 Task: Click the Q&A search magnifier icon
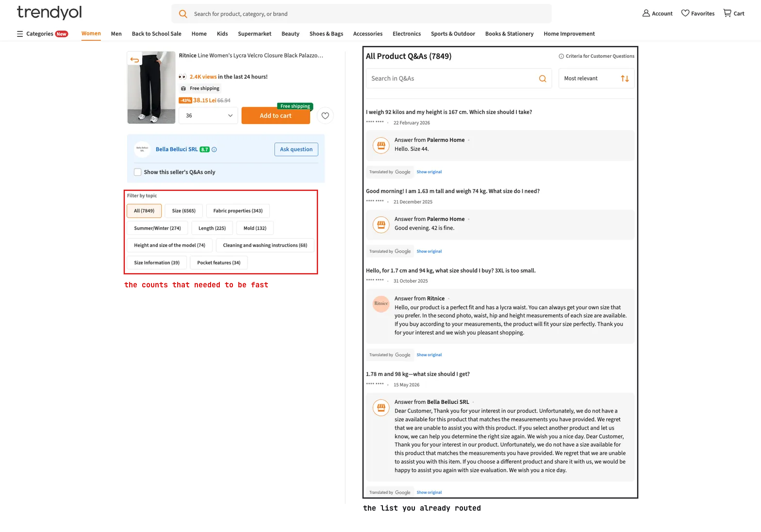[543, 79]
